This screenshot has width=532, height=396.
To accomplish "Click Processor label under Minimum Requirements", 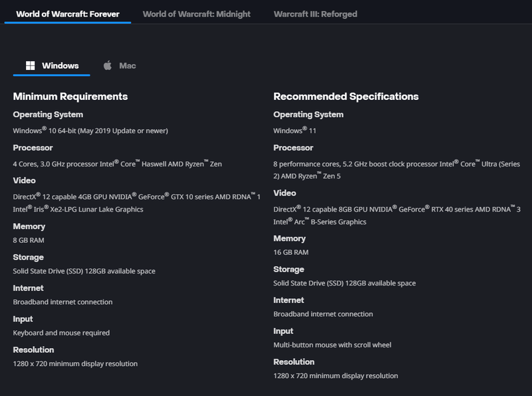I will click(33, 148).
